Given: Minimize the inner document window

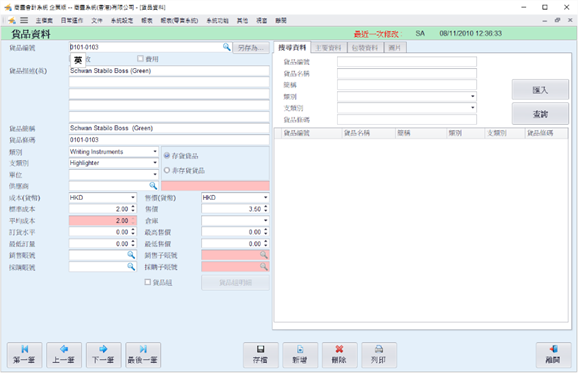Looking at the screenshot, I should coord(544,21).
